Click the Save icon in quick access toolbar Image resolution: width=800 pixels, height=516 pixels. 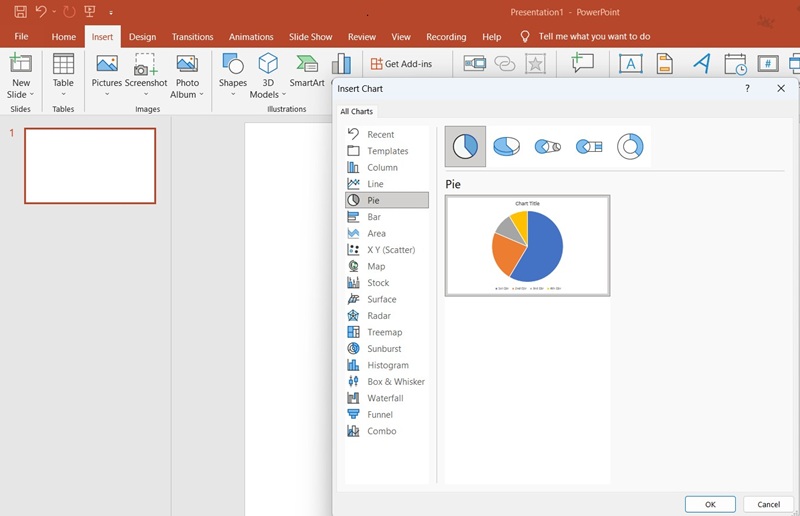[x=20, y=11]
